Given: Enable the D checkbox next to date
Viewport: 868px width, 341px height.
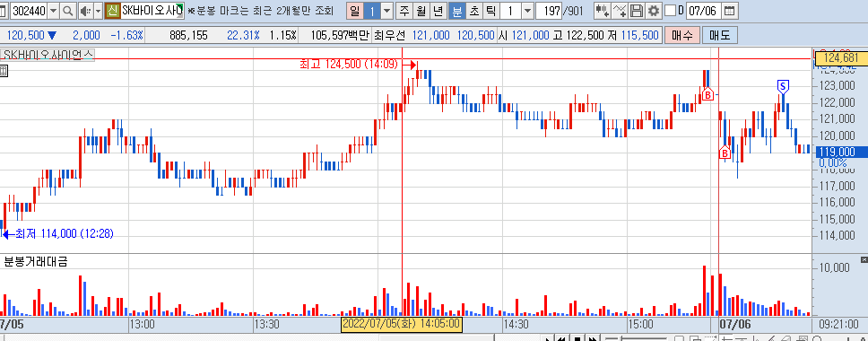Looking at the screenshot, I should click(670, 11).
